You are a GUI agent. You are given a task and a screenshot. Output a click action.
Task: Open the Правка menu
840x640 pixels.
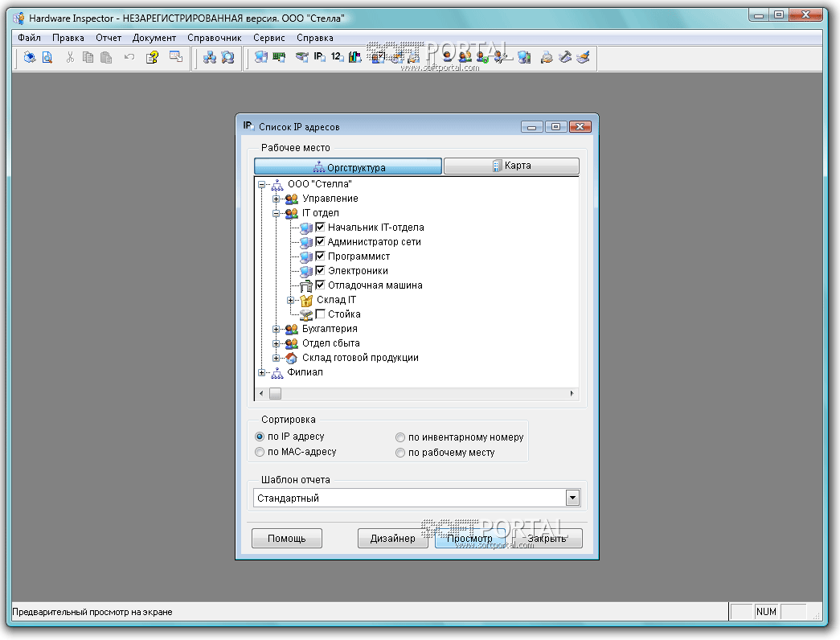point(68,38)
